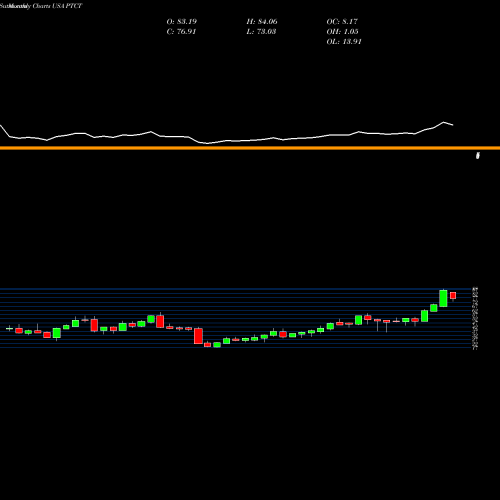This screenshot has width=500, height=500.
Task: Click the large red candle at mid-chart drop
Action: [x=198, y=336]
